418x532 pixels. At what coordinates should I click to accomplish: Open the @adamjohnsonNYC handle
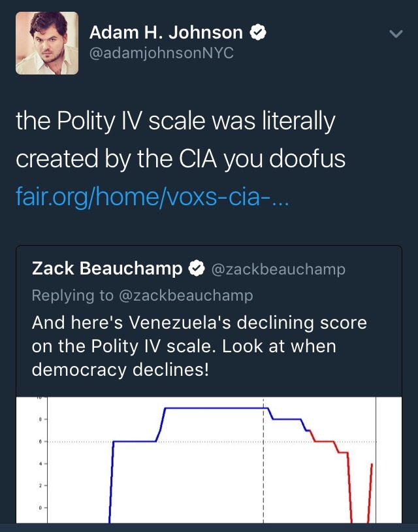point(161,54)
